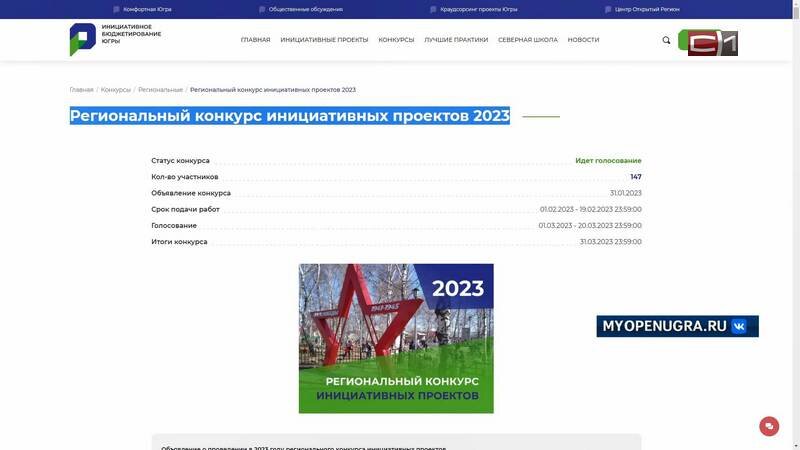Open НОВОСТИ menu item
Image resolution: width=800 pixels, height=450 pixels.
(583, 40)
